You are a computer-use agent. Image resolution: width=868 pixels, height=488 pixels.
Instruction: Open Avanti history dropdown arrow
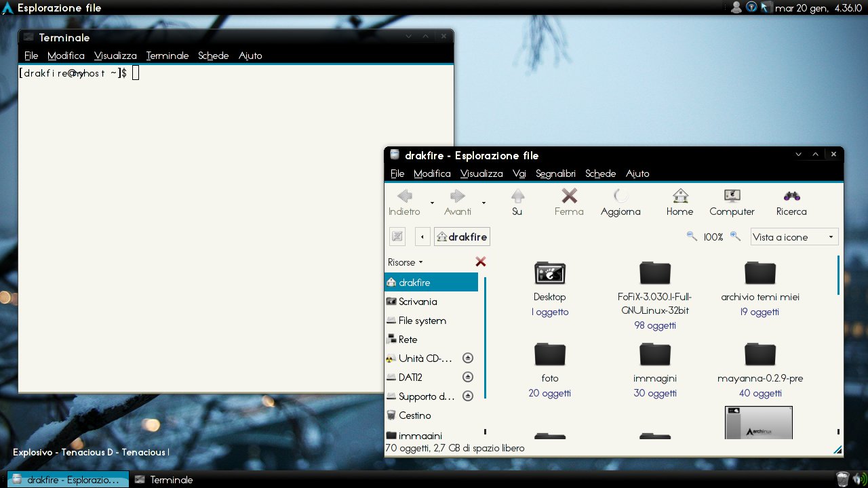point(484,203)
